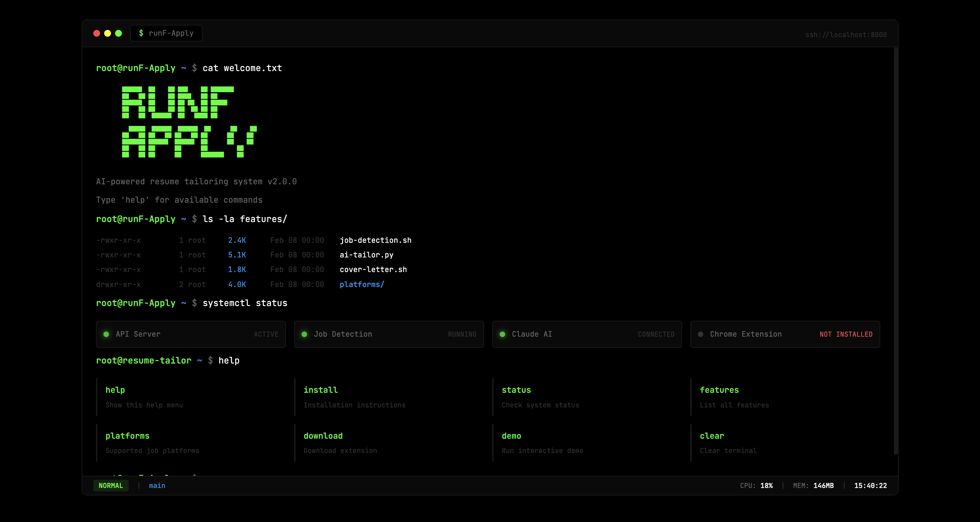
Task: Open the platforms/ directory listing
Action: (362, 284)
